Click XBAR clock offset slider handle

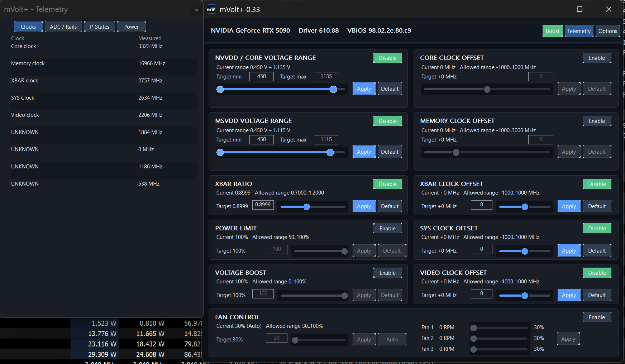click(525, 207)
